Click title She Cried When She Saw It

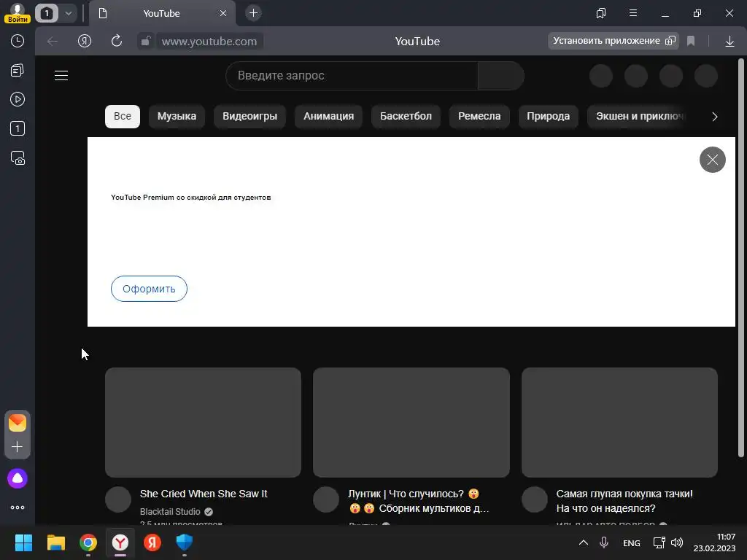click(204, 494)
